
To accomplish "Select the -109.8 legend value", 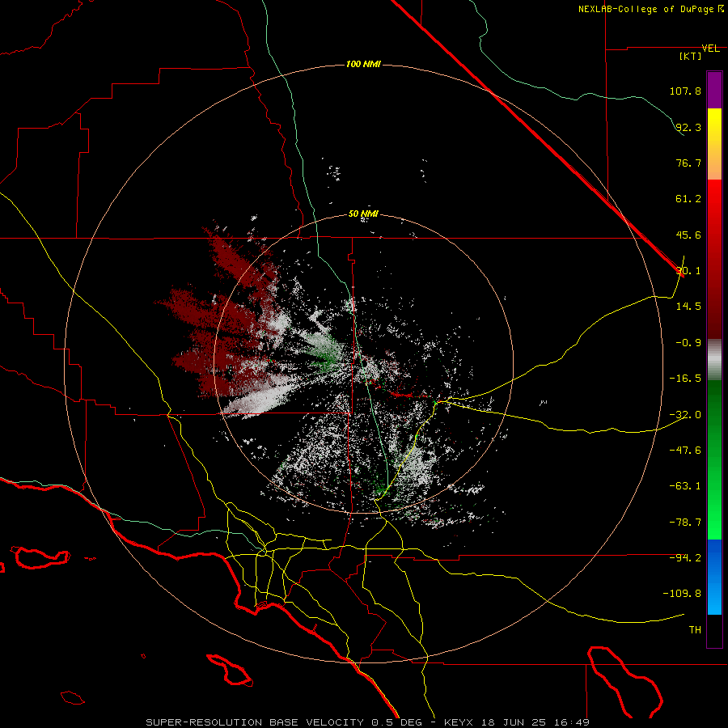I will tap(682, 594).
